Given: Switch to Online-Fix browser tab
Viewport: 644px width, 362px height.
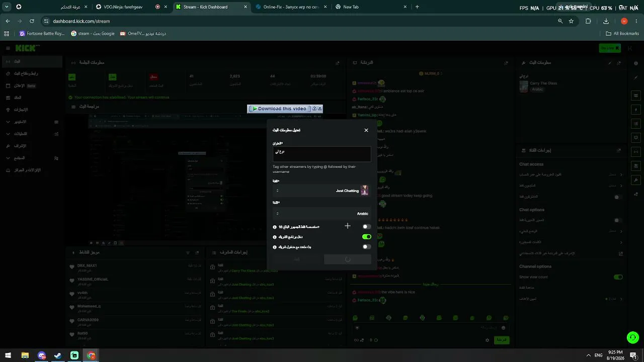Looking at the screenshot, I should pos(291,7).
